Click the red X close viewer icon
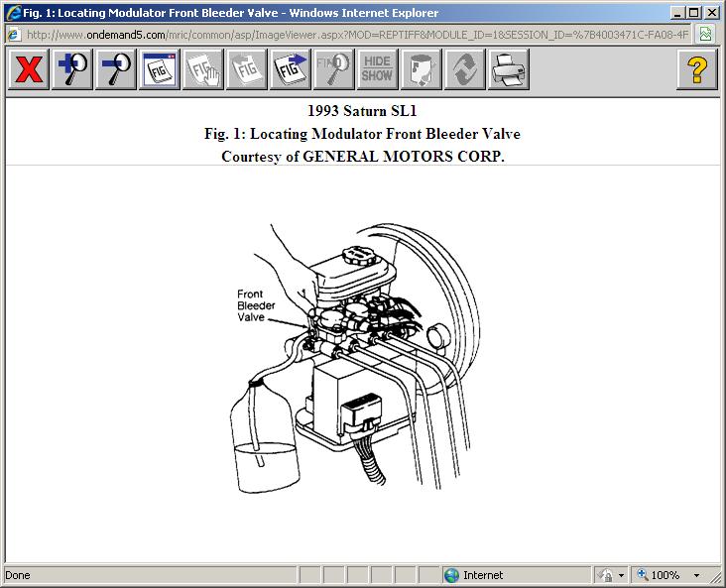This screenshot has height=588, width=726. tap(29, 69)
